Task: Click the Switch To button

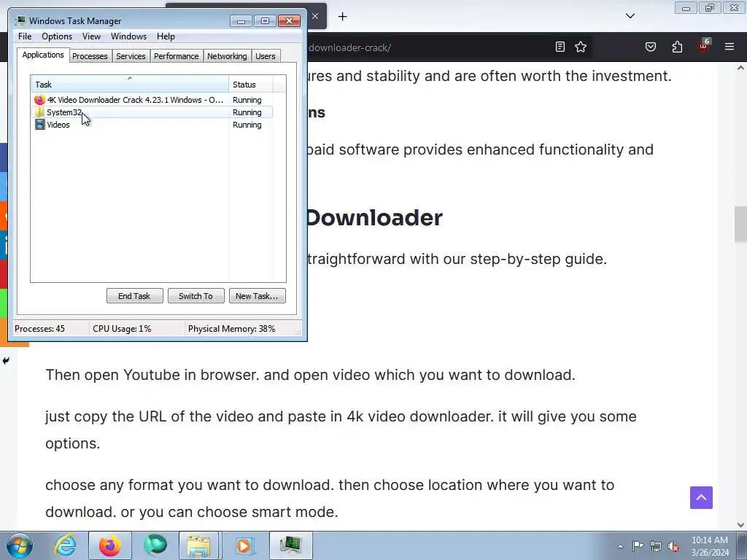Action: [x=196, y=296]
